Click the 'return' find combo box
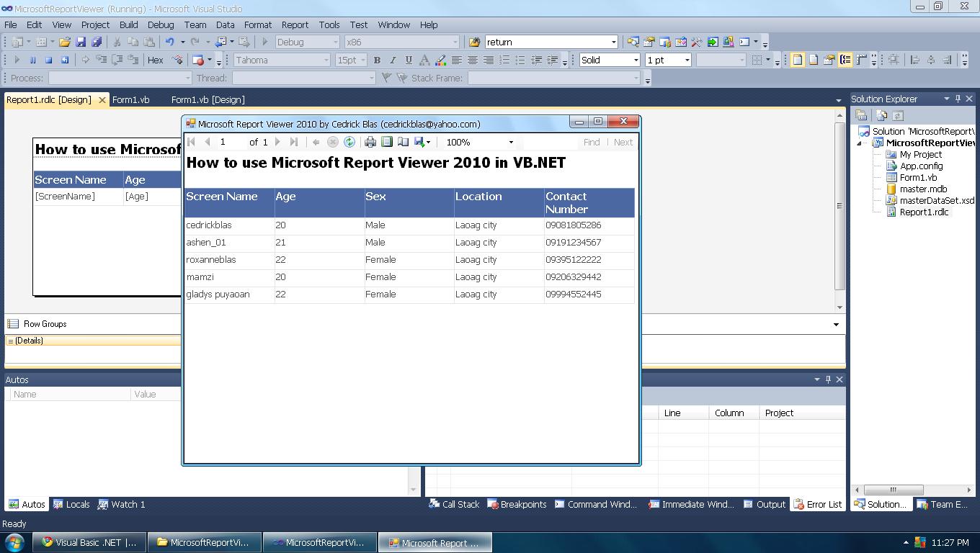The image size is (980, 553). (551, 42)
